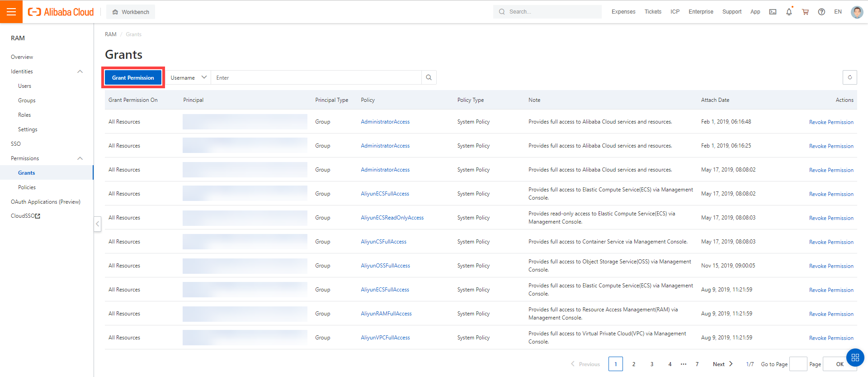Go to the Next page of grants
The width and height of the screenshot is (868, 377).
[x=722, y=364]
